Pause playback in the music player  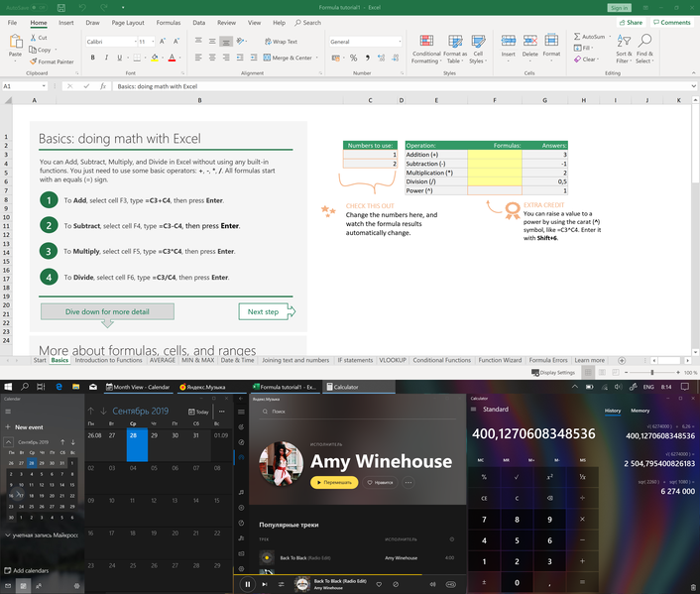click(x=247, y=584)
